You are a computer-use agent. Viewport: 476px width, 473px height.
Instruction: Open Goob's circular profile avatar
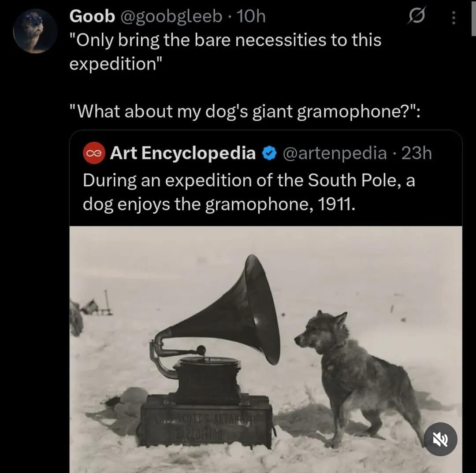(34, 31)
